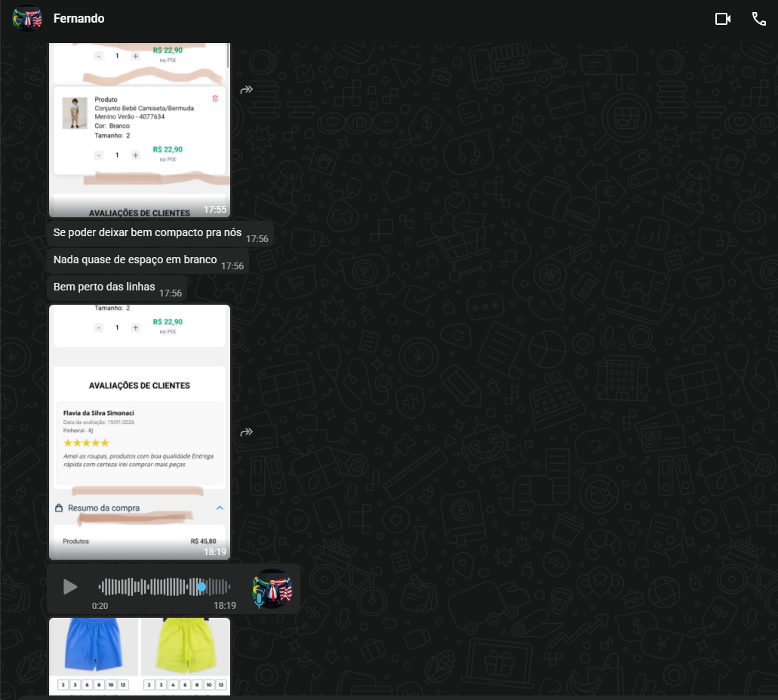
Task: Click the 'Produtos R$ 45,80' row
Action: click(140, 542)
